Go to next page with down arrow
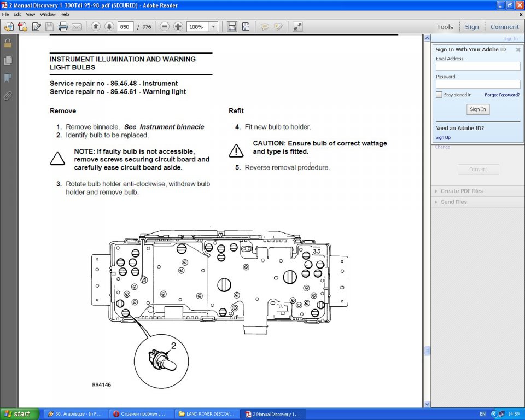This screenshot has height=420, width=525. pos(109,26)
